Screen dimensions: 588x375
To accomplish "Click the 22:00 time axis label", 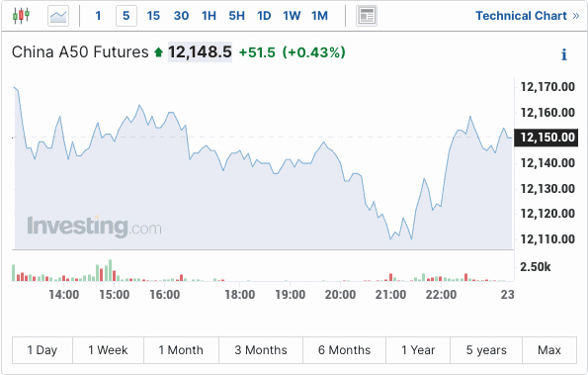I will point(441,294).
